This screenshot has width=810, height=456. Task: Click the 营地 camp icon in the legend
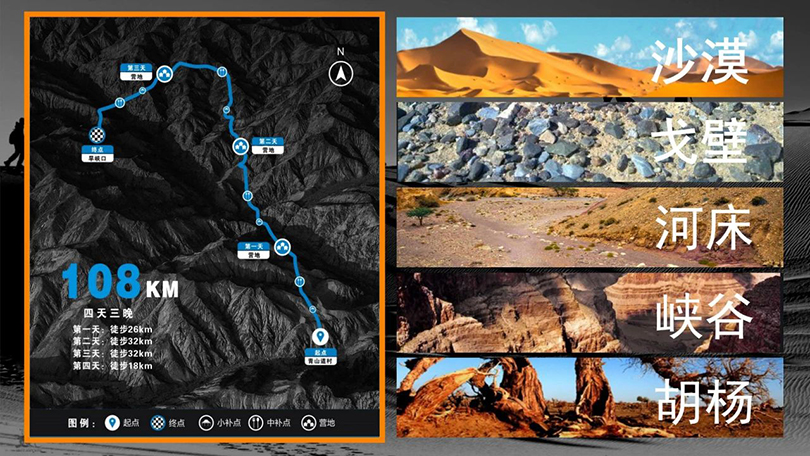(308, 423)
